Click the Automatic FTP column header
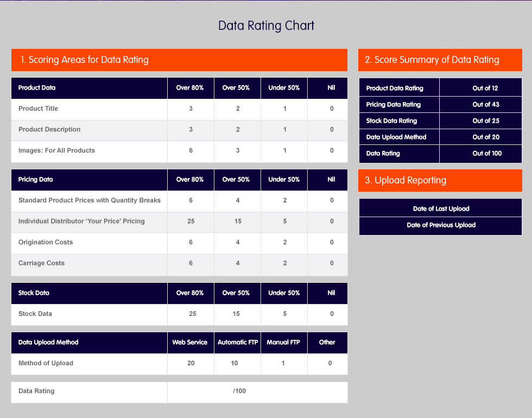This screenshot has width=532, height=418. tap(238, 343)
